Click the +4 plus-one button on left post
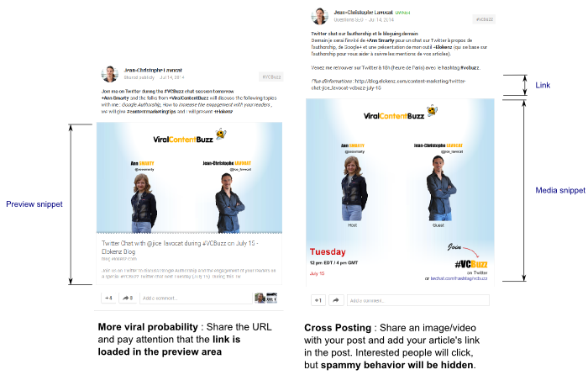 click(x=108, y=298)
